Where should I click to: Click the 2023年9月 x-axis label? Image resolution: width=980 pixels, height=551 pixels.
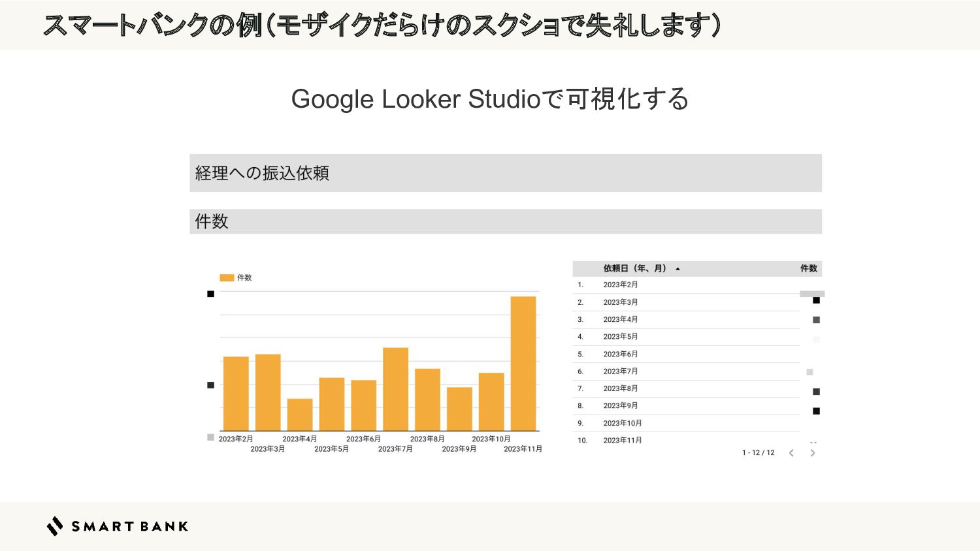459,449
